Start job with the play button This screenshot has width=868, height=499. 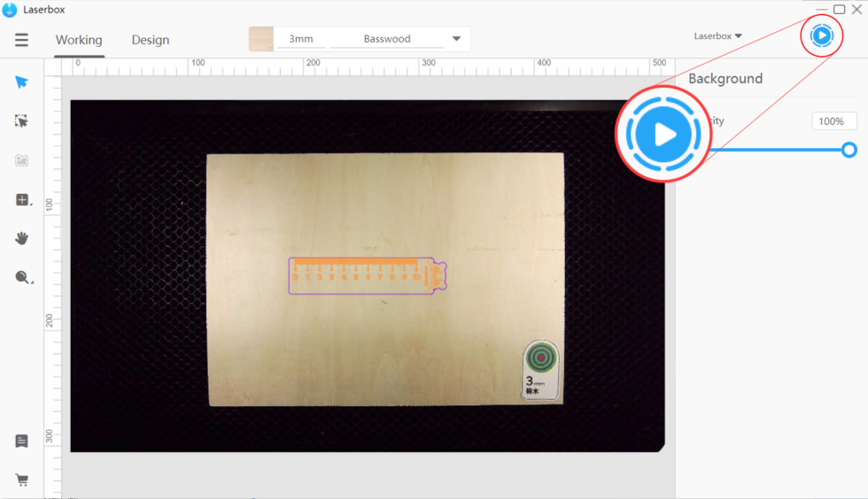pos(822,35)
